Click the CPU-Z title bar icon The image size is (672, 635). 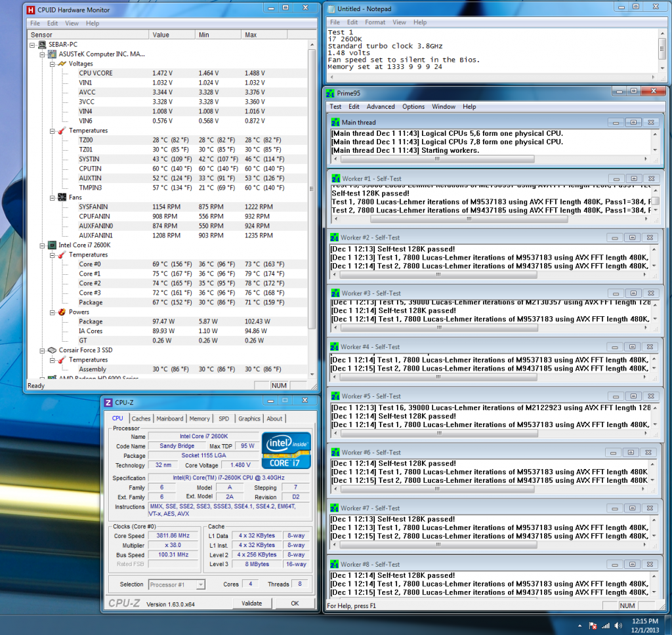108,402
